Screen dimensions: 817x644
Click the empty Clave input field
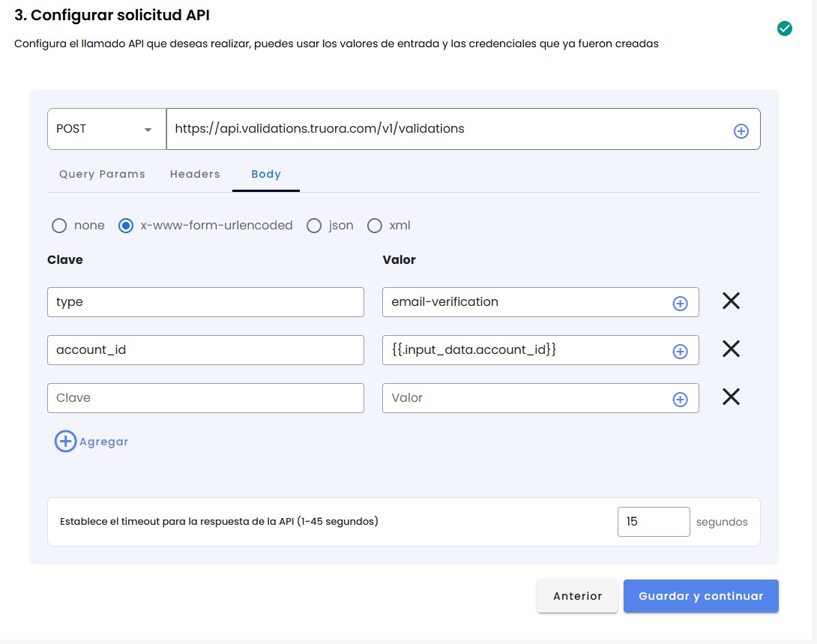(x=205, y=398)
